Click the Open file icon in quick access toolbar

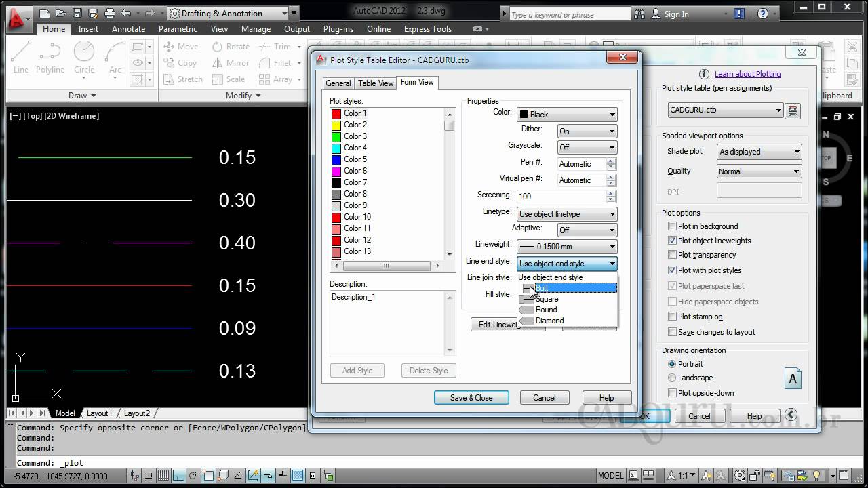(x=60, y=14)
